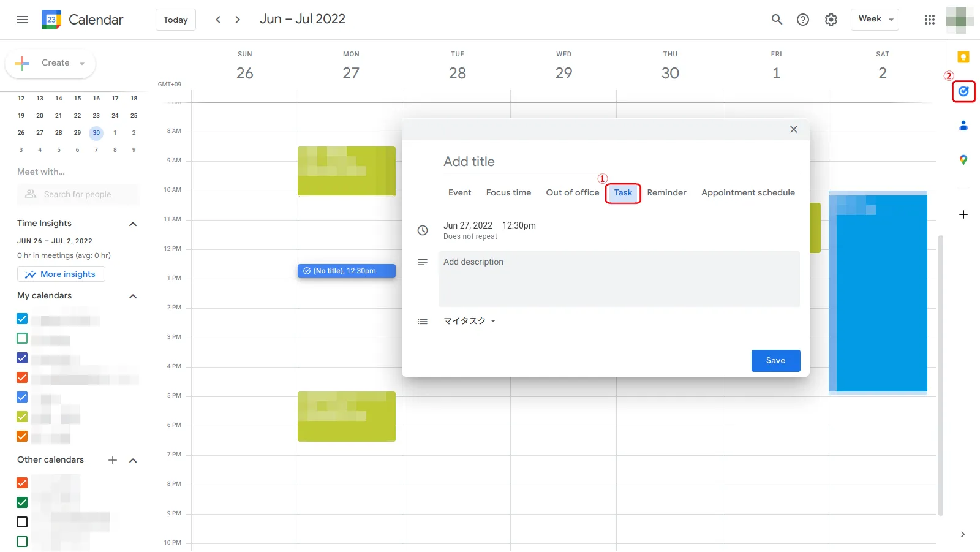Open Contacts from the side panel
Image resolution: width=980 pixels, height=552 pixels.
[963, 126]
